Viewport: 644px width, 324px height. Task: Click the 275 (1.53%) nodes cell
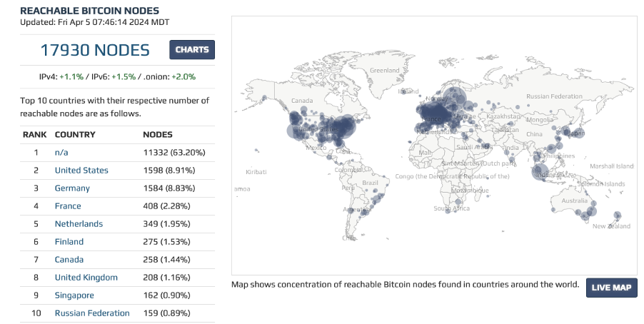pos(166,242)
